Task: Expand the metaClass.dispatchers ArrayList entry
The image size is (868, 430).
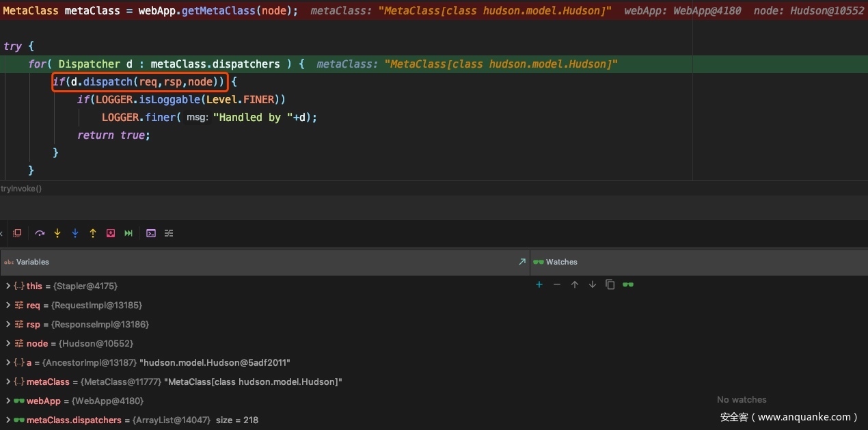Action: pos(8,420)
